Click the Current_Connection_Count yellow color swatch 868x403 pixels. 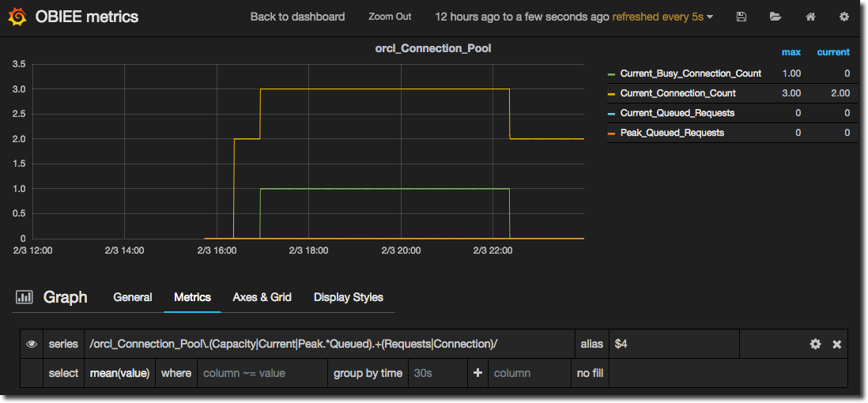[x=611, y=94]
